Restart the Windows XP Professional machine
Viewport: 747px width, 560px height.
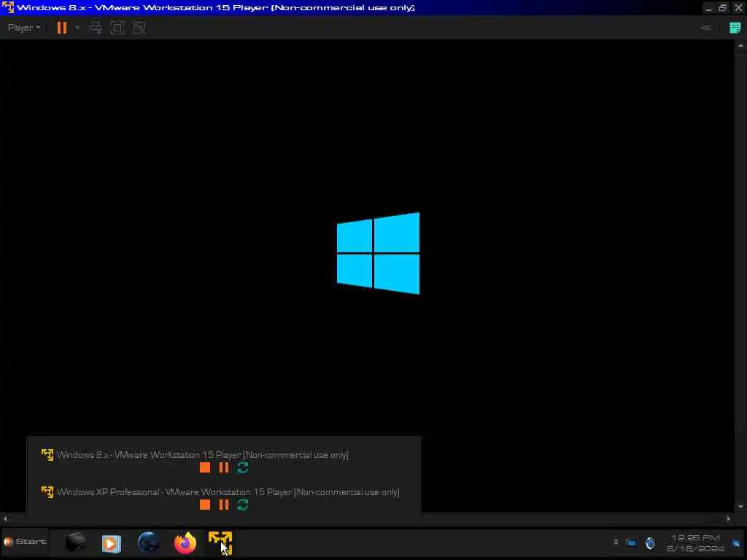pos(243,505)
